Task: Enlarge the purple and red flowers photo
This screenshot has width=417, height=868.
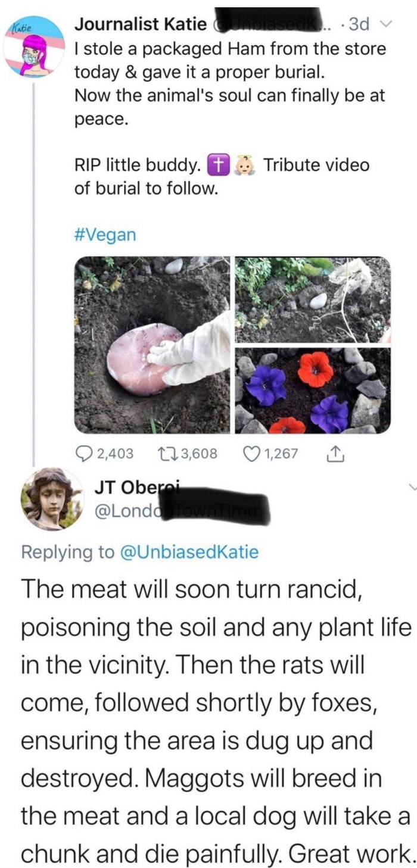Action: click(x=313, y=391)
